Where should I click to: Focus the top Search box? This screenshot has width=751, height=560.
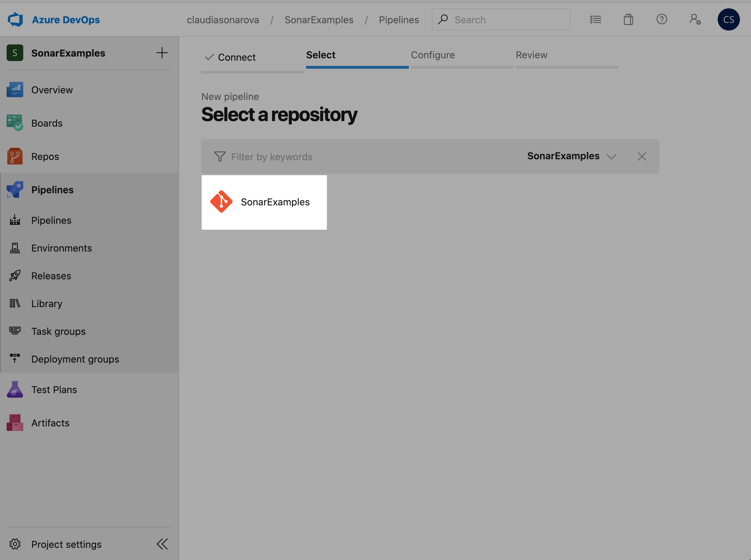tap(501, 19)
